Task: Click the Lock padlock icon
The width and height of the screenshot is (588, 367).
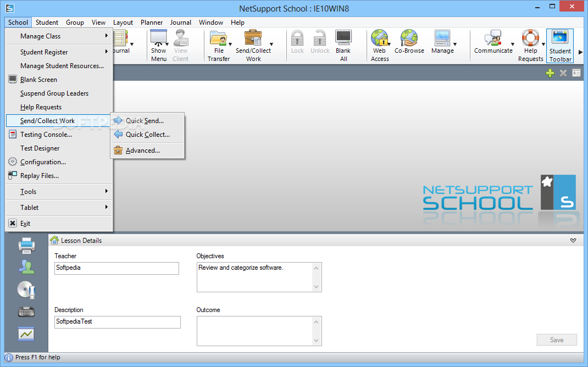Action: click(x=297, y=38)
